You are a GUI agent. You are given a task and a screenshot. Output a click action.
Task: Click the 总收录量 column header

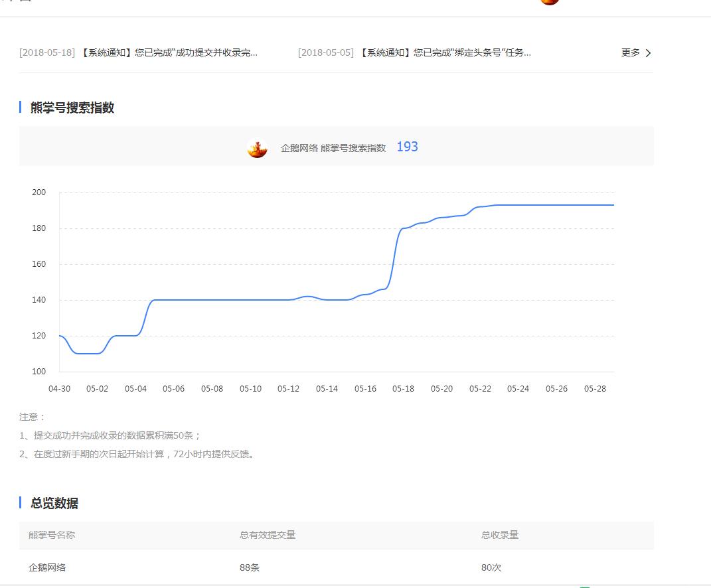pyautogui.click(x=500, y=535)
